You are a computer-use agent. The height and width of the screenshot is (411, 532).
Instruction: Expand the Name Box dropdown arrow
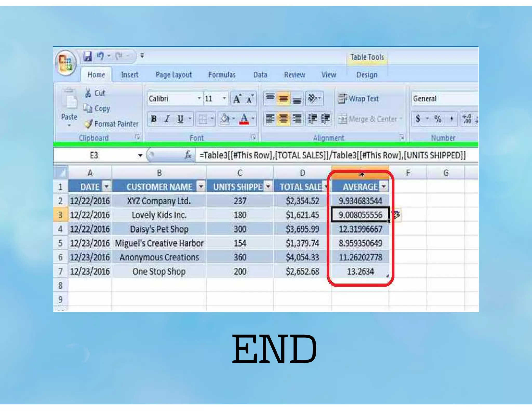click(140, 155)
